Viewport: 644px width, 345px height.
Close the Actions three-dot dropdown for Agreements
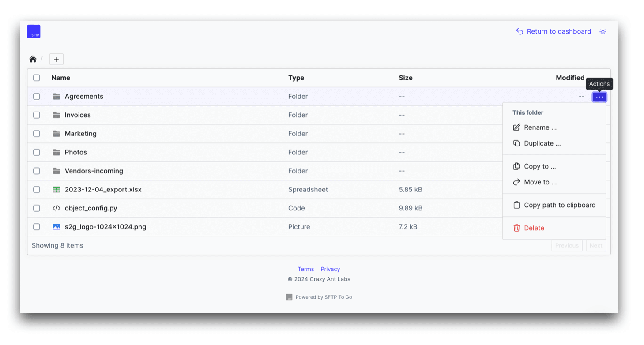click(x=599, y=97)
